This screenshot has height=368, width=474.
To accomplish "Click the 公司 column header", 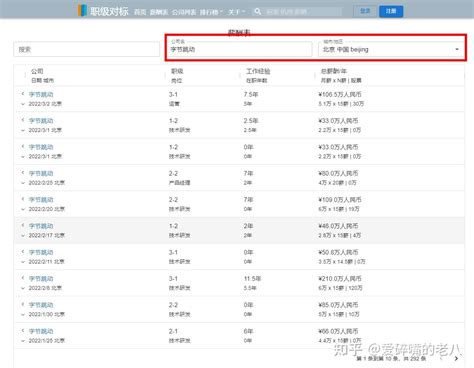I will click(37, 71).
